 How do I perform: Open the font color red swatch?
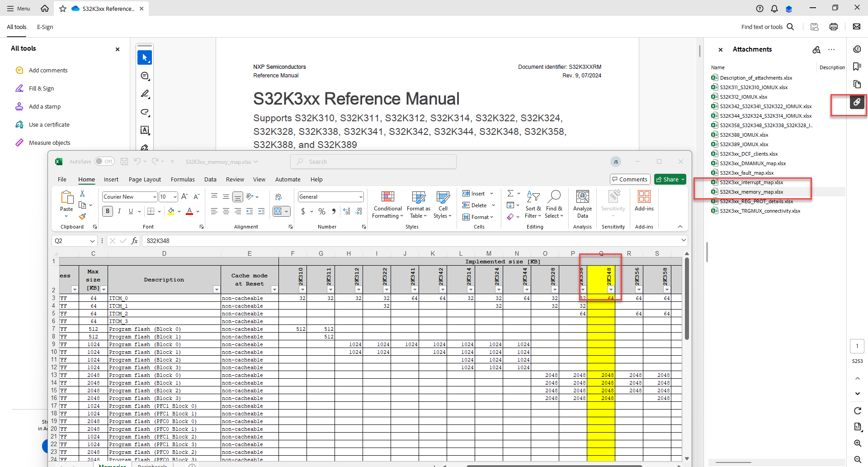pos(189,213)
